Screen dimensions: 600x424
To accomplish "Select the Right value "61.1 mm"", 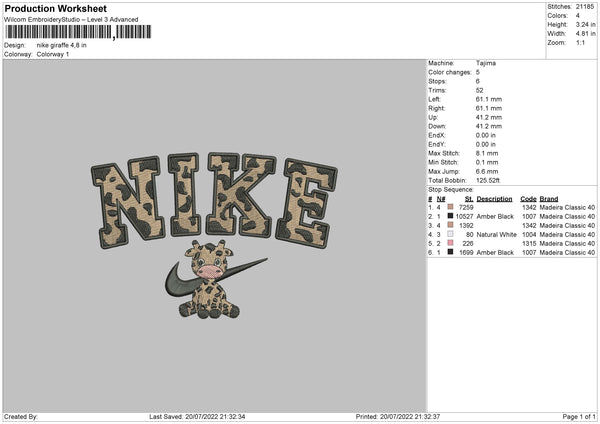I will 489,108.
